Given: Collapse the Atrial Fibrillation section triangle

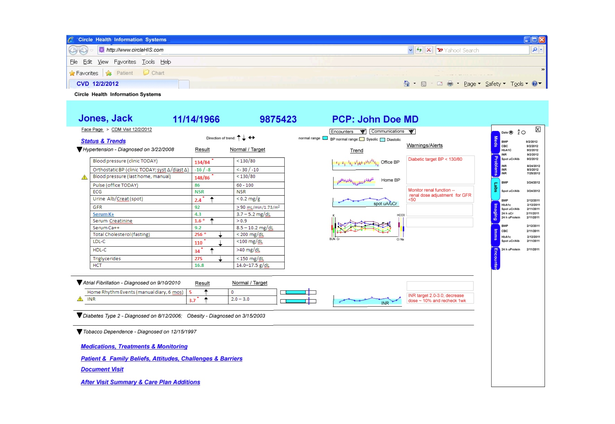Looking at the screenshot, I should click(79, 282).
